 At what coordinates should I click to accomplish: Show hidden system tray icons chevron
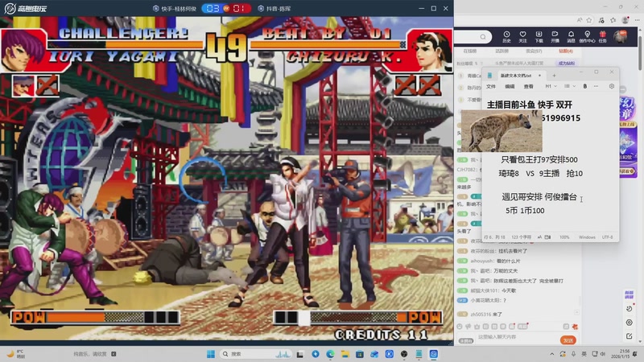552,354
